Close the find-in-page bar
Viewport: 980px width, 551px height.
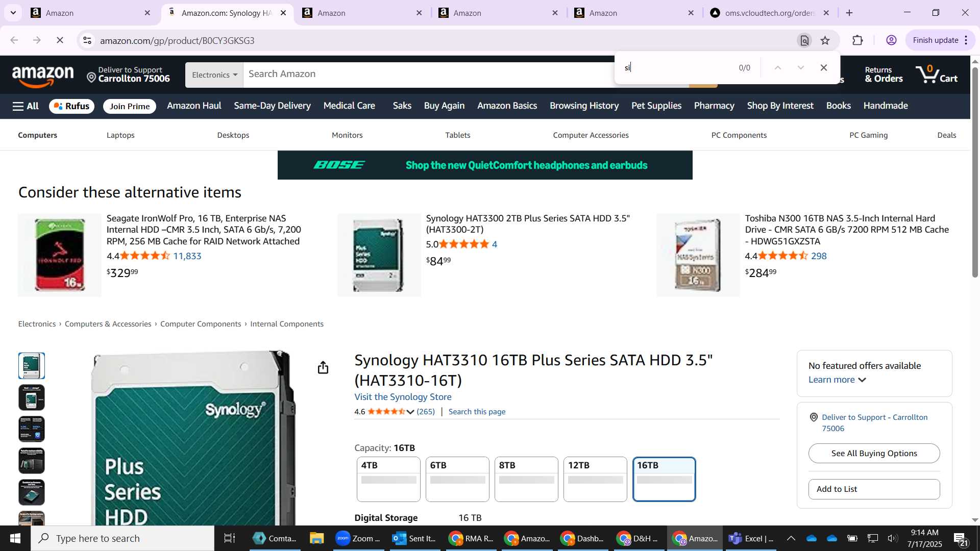pos(824,67)
